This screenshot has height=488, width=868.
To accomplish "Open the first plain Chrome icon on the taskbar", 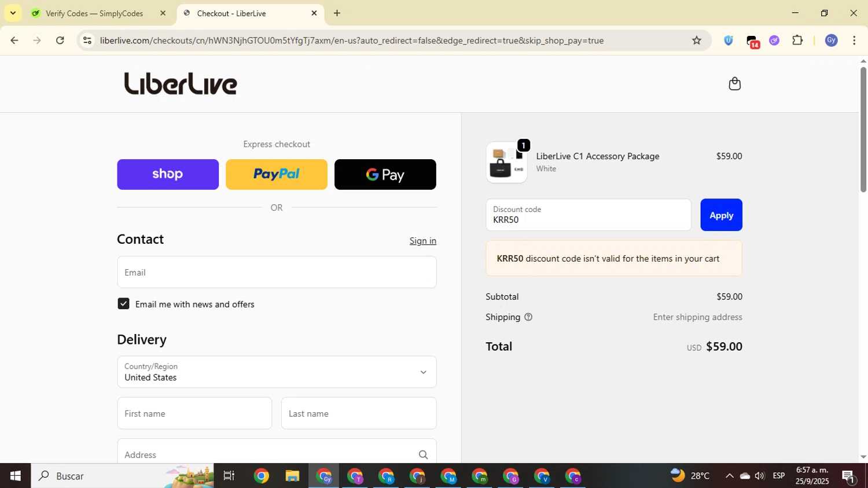I will [x=261, y=476].
